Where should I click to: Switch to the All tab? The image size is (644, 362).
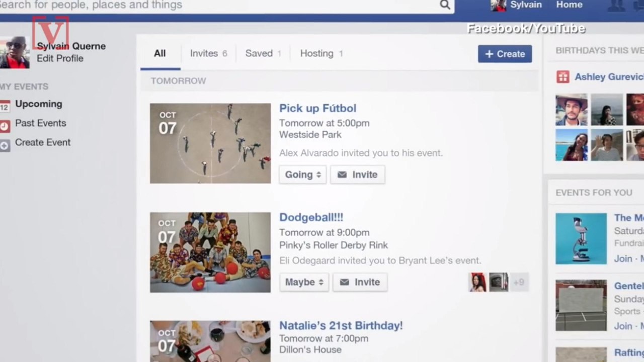click(x=160, y=53)
